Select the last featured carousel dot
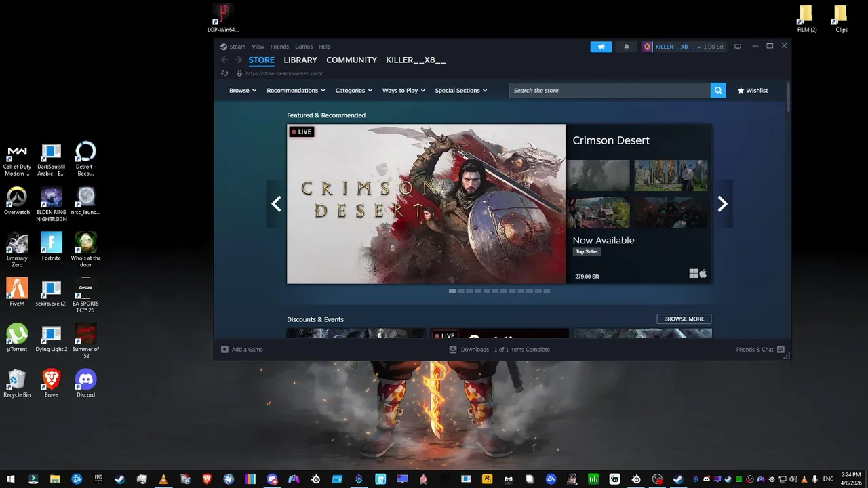Viewport: 868px width, 488px height. 547,291
